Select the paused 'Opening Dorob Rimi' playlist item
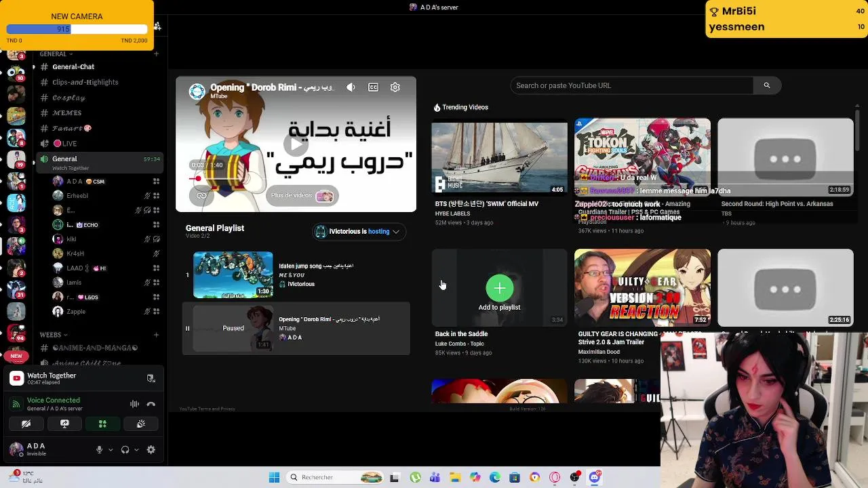The height and width of the screenshot is (488, 868). point(296,329)
